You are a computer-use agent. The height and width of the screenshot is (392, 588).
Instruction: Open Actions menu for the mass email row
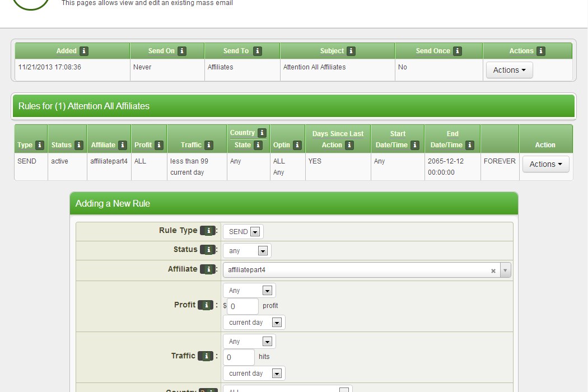(x=509, y=70)
